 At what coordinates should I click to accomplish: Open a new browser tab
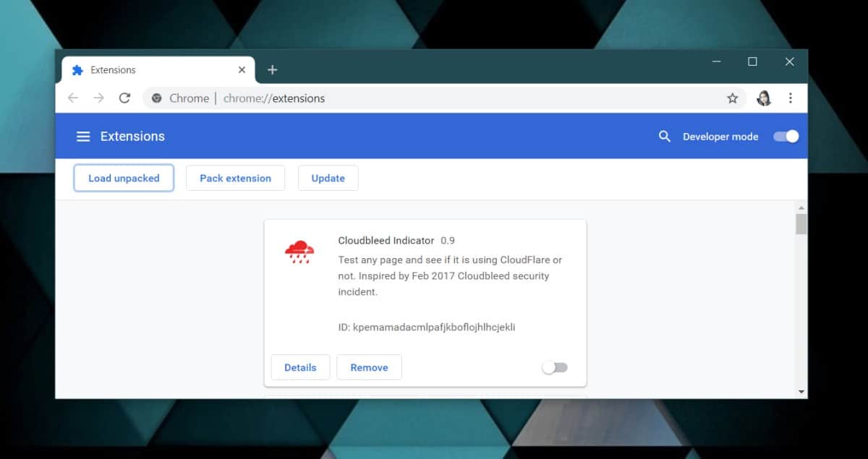pos(273,69)
